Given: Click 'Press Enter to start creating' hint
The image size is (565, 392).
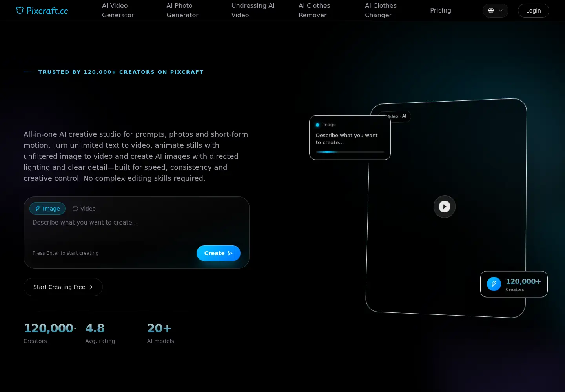Looking at the screenshot, I should click(x=66, y=253).
